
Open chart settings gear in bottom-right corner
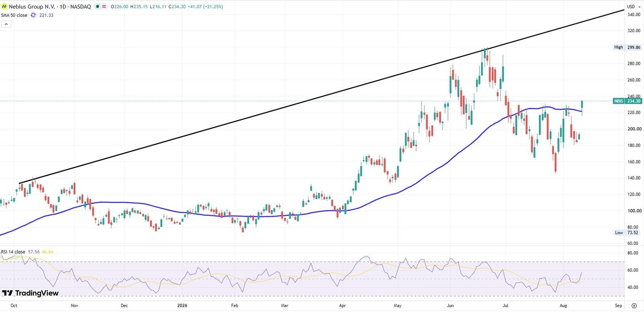coord(634,306)
